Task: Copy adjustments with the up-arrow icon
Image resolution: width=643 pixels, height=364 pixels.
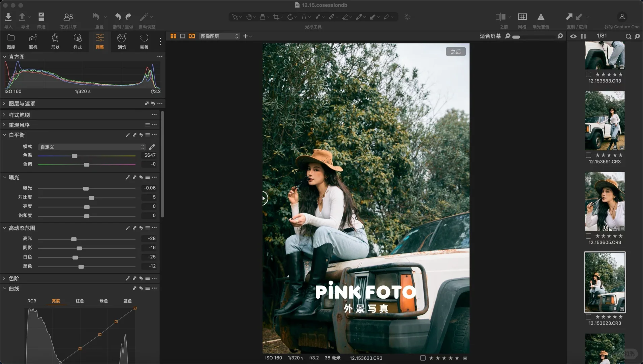Action: pos(569,17)
